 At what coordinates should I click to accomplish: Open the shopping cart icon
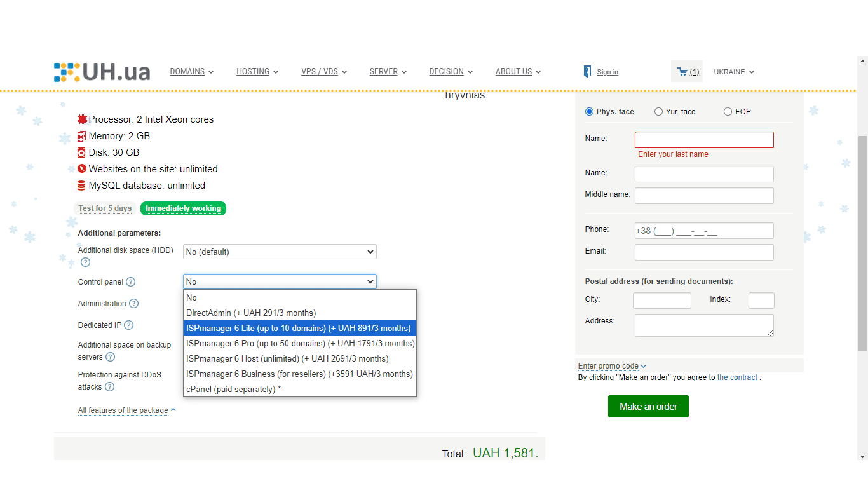(682, 72)
